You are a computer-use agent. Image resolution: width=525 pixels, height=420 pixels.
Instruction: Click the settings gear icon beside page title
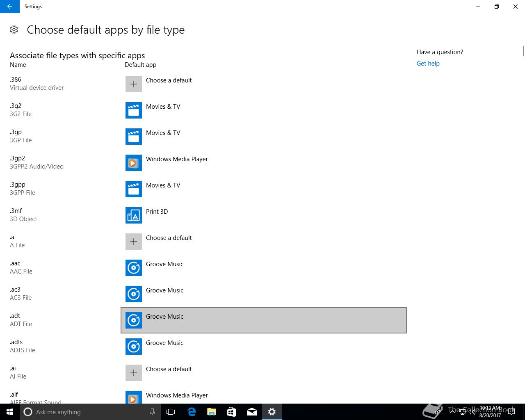click(14, 30)
